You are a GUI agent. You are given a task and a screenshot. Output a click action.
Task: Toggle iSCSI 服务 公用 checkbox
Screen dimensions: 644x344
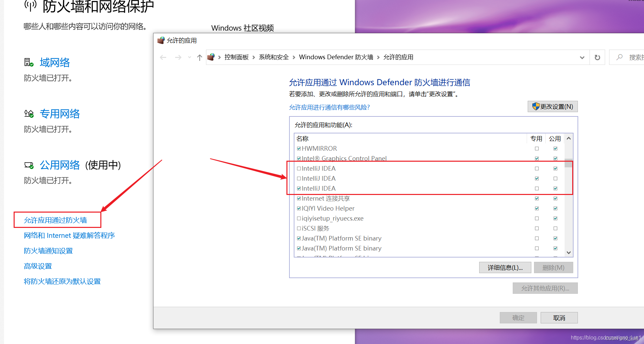tap(555, 228)
